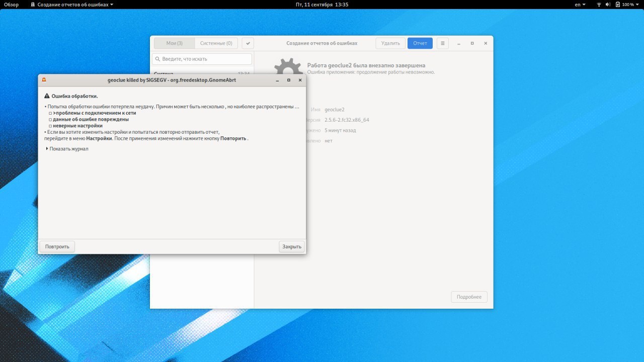644x362 pixels.
Task: Click the volume speaker icon in top bar
Action: coord(608,5)
